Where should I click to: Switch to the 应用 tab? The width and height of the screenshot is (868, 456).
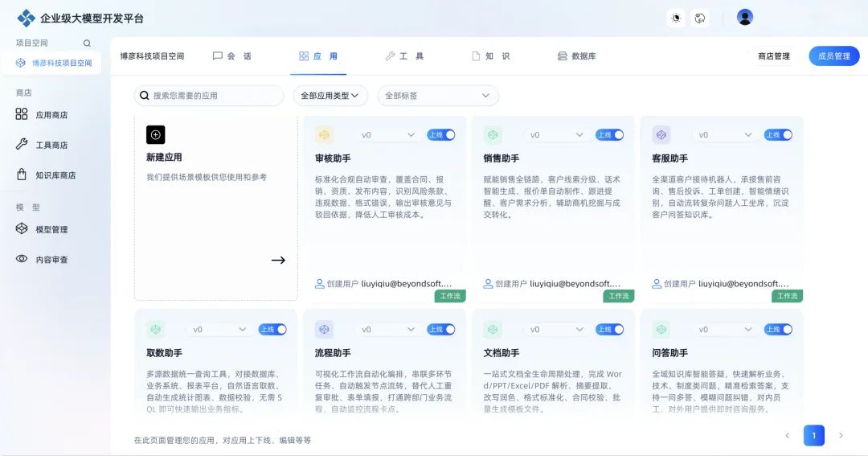[318, 56]
